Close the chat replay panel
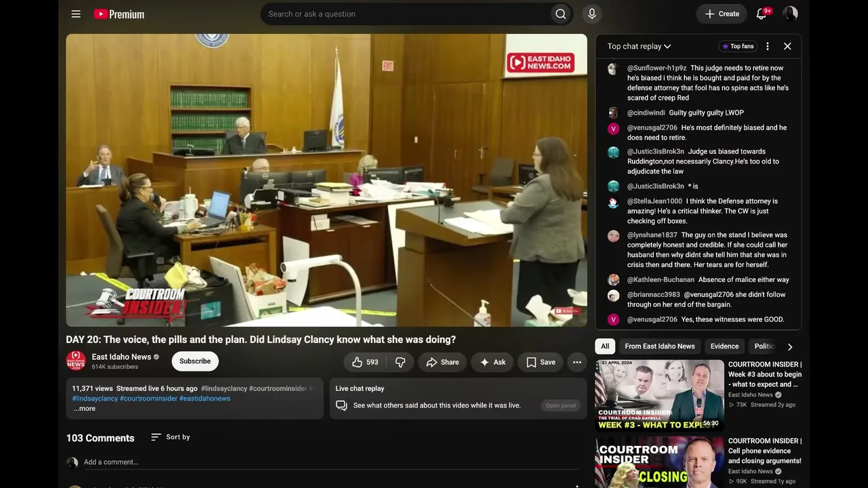The height and width of the screenshot is (488, 868). tap(787, 46)
